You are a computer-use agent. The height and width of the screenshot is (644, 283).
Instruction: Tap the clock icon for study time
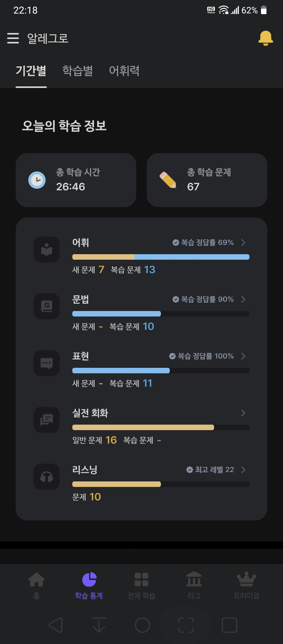(x=37, y=180)
